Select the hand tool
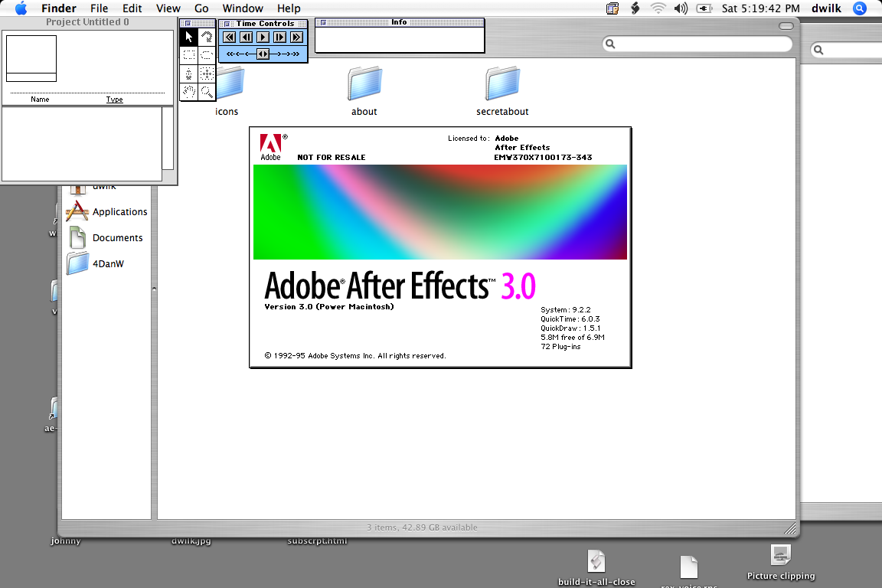Screen dimensions: 882x588 click(x=189, y=92)
